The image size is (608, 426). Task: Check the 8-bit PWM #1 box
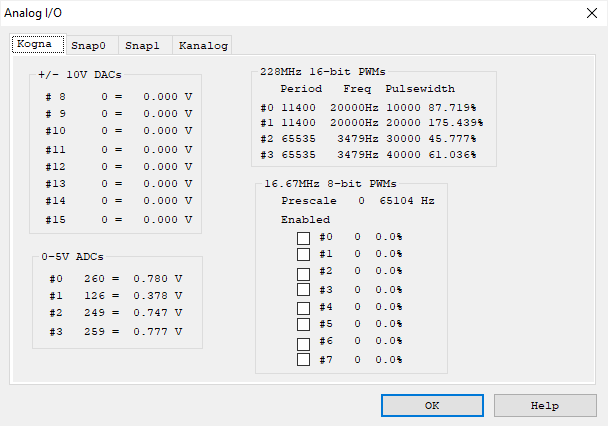point(304,255)
